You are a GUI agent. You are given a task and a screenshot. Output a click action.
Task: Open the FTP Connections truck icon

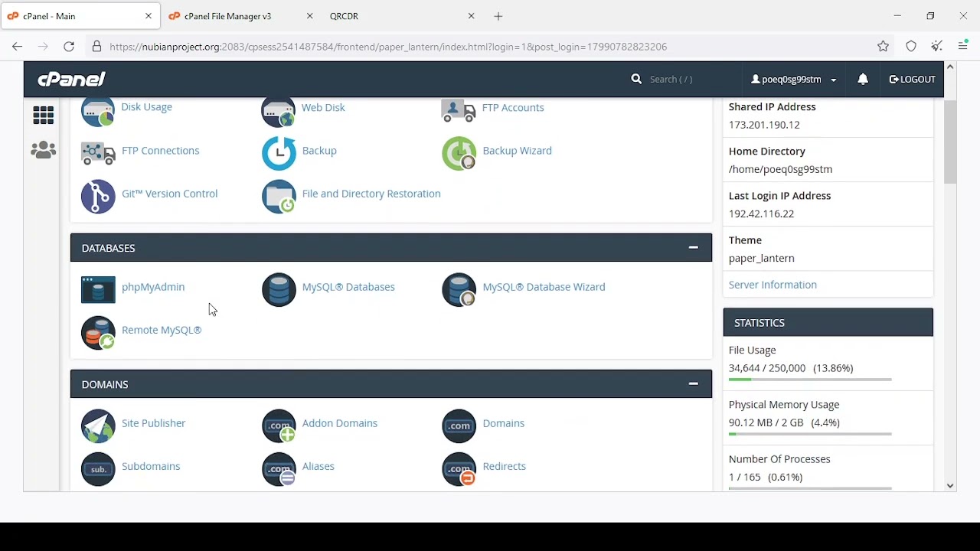point(98,153)
